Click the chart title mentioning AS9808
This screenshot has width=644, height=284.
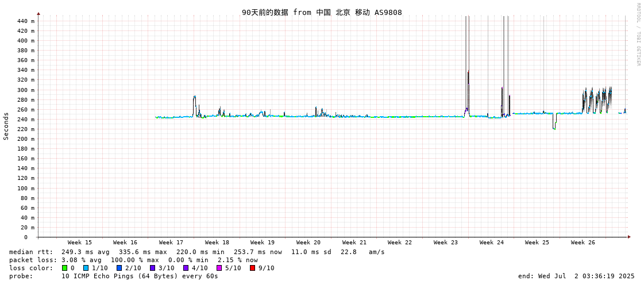pyautogui.click(x=322, y=12)
